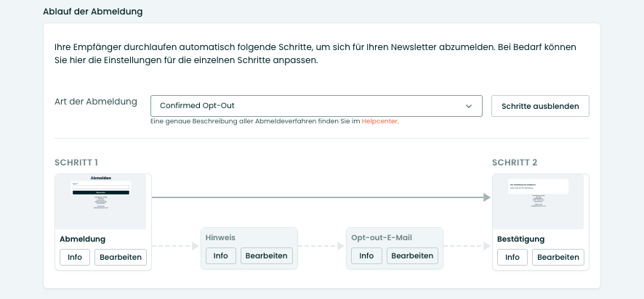
Task: Click the Opt-out-E-Mail card title
Action: [382, 237]
